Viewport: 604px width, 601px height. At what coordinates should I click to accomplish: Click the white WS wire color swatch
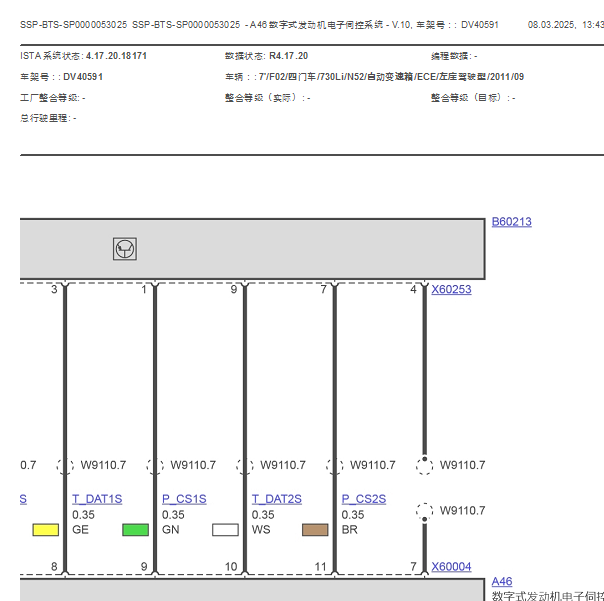tap(225, 530)
